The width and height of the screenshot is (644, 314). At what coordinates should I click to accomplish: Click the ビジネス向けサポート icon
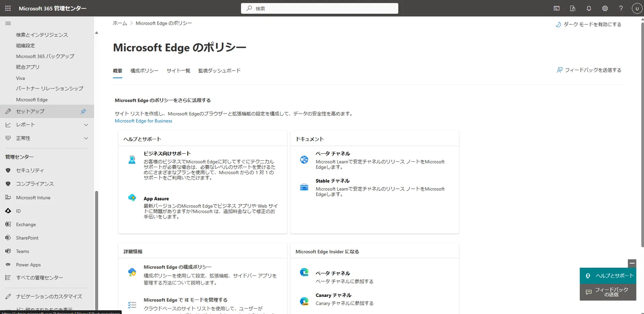[x=132, y=159]
